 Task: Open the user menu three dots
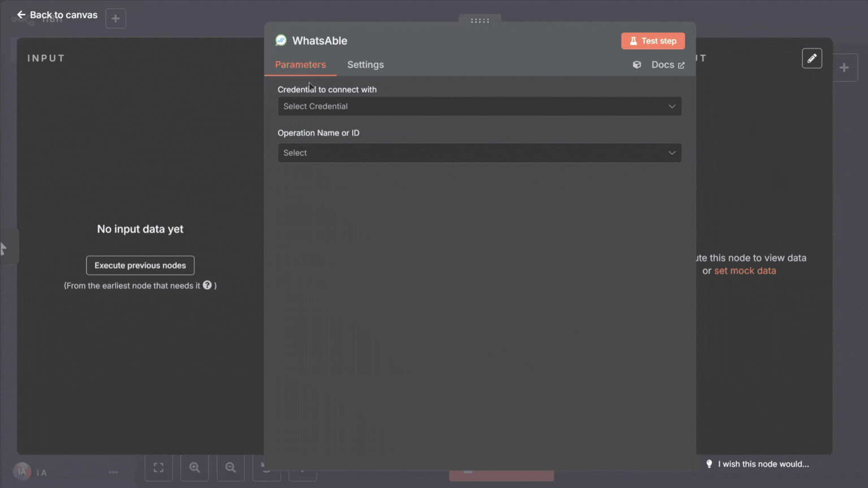114,472
